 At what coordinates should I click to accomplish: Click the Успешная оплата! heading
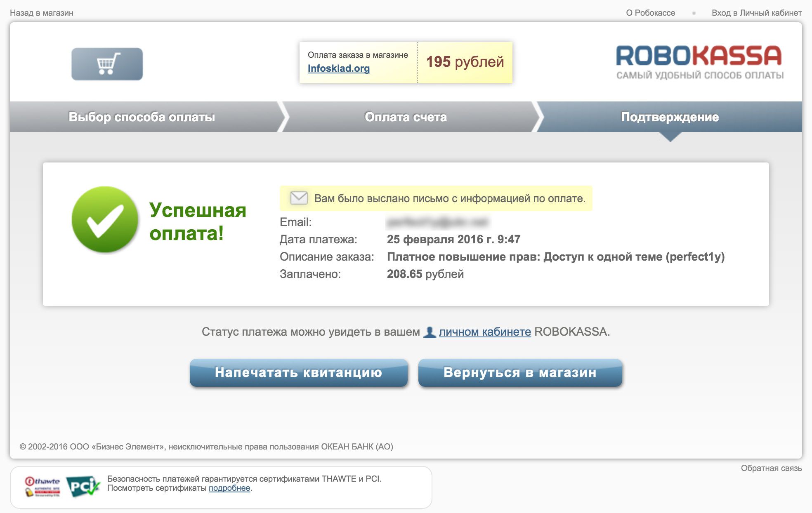(198, 221)
